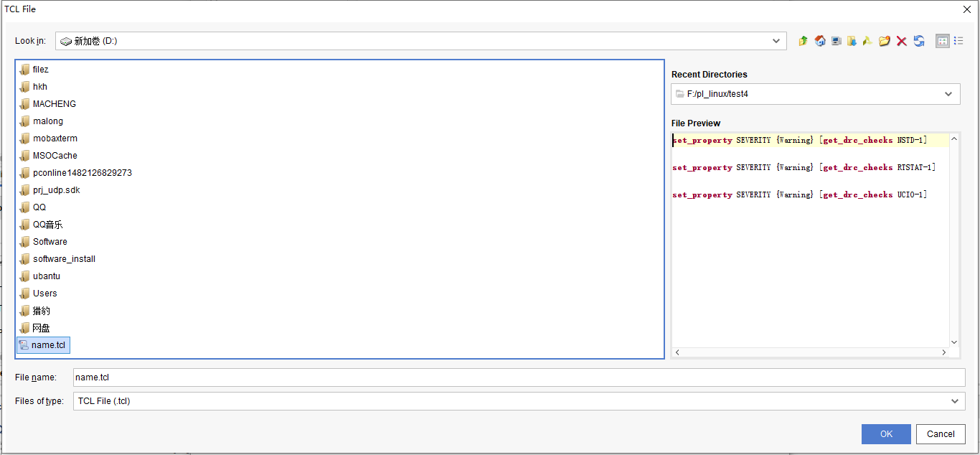
Task: Click the folder icon beside MACHENG
Action: pos(24,104)
